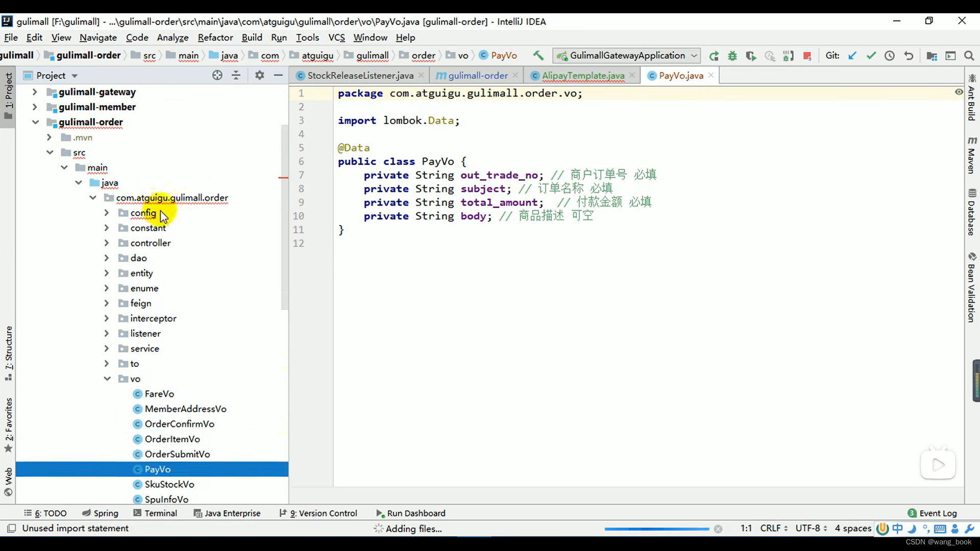Open the Analyze menu
Screen dimensions: 980x551
pos(173,38)
